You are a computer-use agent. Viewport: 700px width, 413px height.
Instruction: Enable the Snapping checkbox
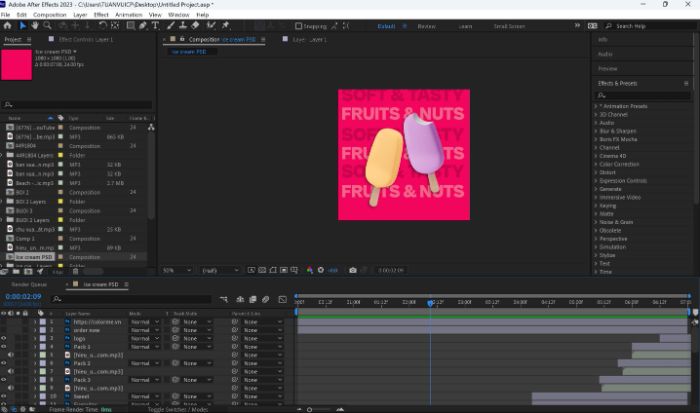[299, 26]
